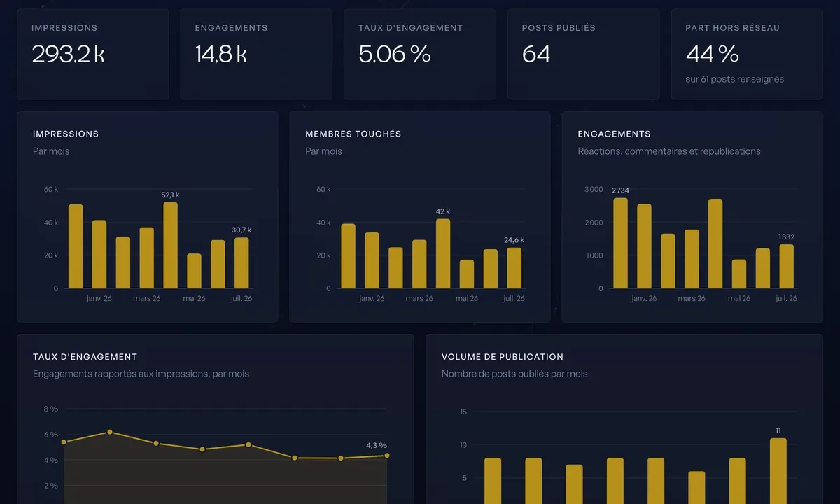Click the Engagements bar labeled 2734
Viewport: 840px width, 504px height.
coord(620,243)
